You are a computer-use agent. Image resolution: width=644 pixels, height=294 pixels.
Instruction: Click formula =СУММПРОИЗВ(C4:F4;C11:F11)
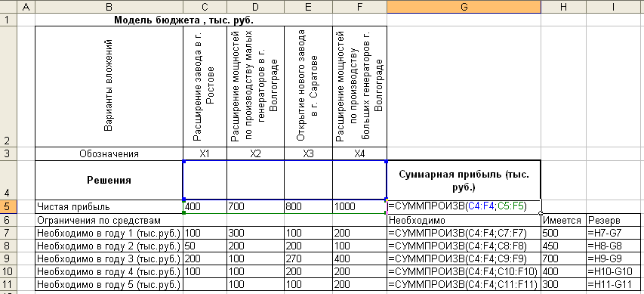pyautogui.click(x=464, y=284)
